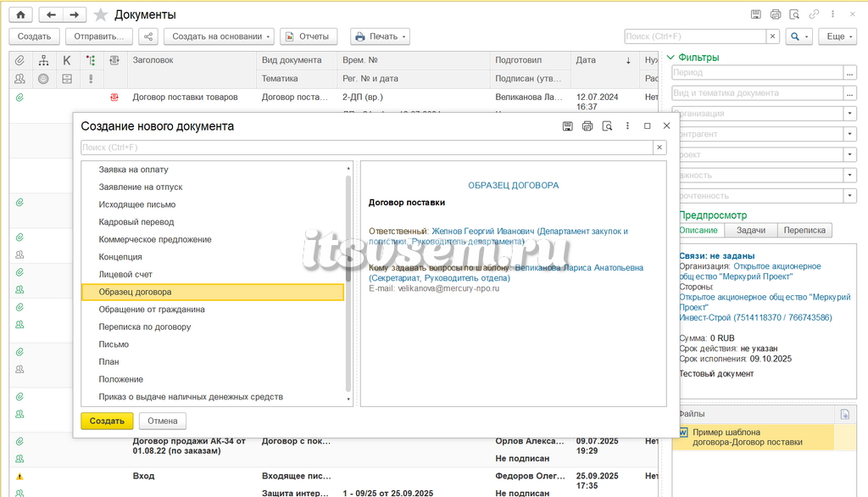Open Создать на основании dropdown
Image resolution: width=868 pixels, height=497 pixels.
tap(219, 36)
